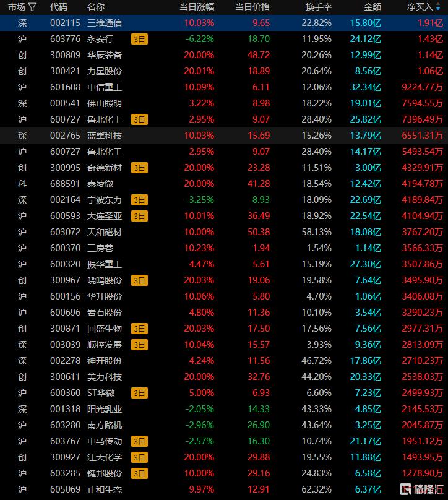Click the 科 market label for 泰凌微
This screenshot has height=500, width=448.
point(22,184)
